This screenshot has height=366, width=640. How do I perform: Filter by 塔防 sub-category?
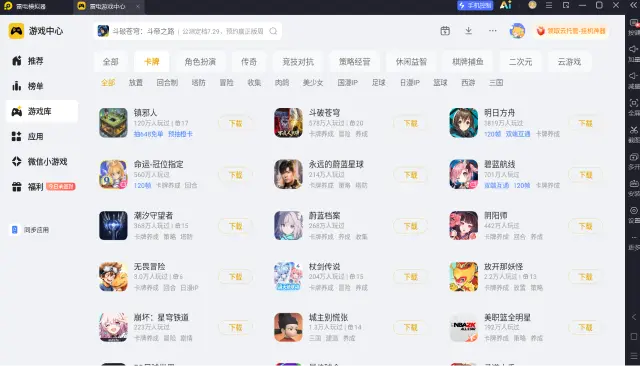(x=199, y=83)
